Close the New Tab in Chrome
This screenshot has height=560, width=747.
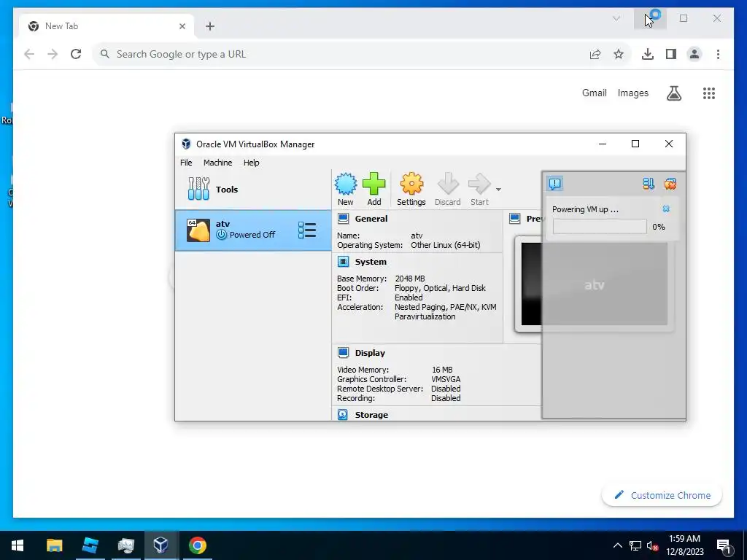point(182,26)
